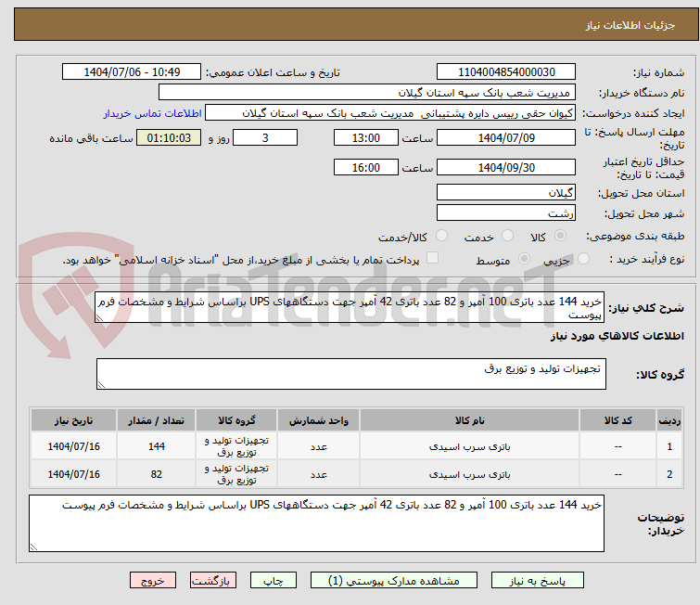
Task: Click the نام کالا column header
Action: (x=469, y=420)
